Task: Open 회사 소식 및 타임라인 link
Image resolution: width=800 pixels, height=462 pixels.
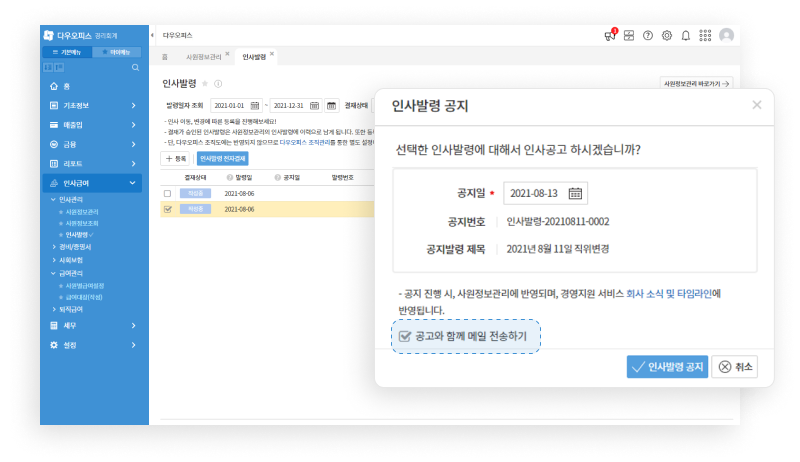Action: pyautogui.click(x=668, y=294)
